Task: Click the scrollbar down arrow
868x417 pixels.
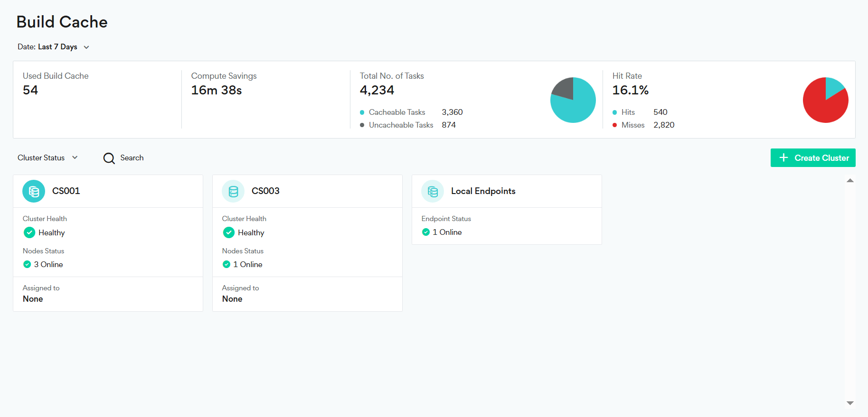Action: [x=850, y=403]
